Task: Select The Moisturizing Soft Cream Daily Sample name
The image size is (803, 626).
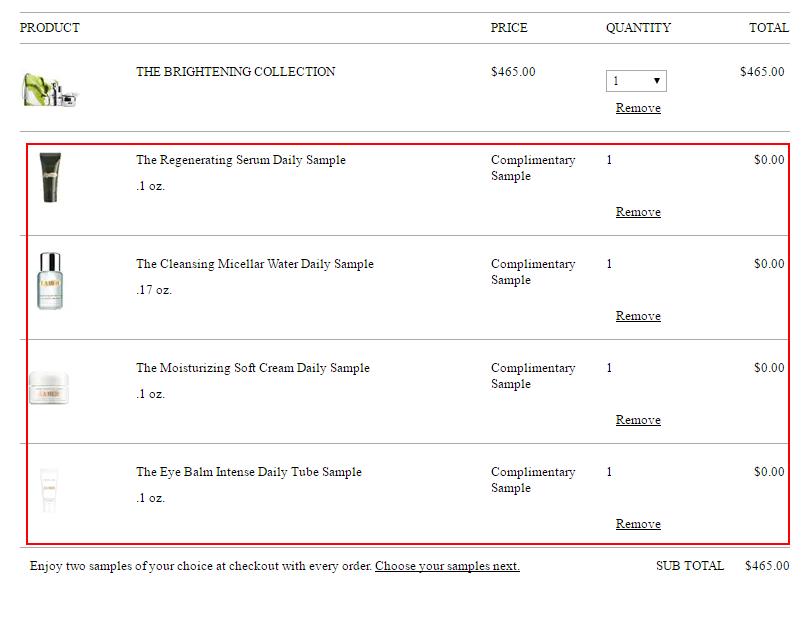Action: tap(253, 368)
